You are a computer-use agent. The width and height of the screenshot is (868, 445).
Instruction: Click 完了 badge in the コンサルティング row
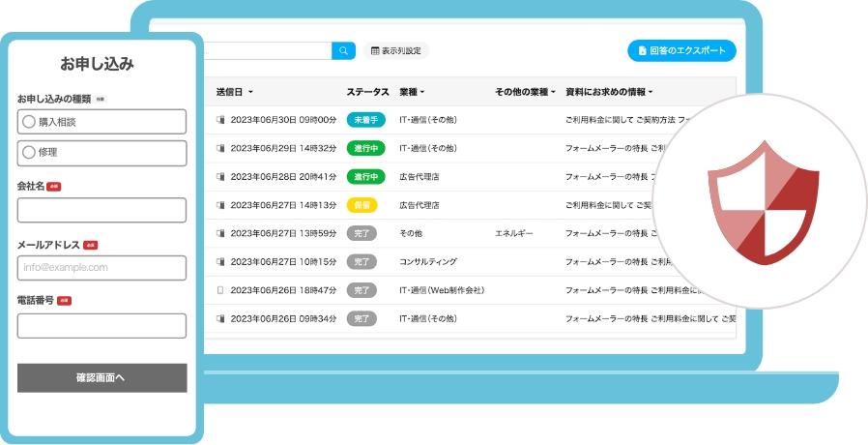coord(362,261)
